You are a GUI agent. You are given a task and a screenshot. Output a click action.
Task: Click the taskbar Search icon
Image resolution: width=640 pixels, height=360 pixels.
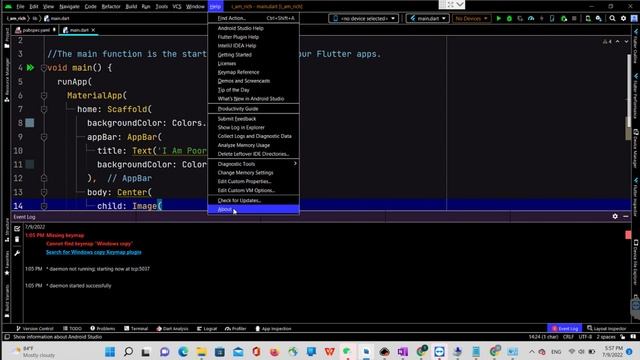point(128,351)
